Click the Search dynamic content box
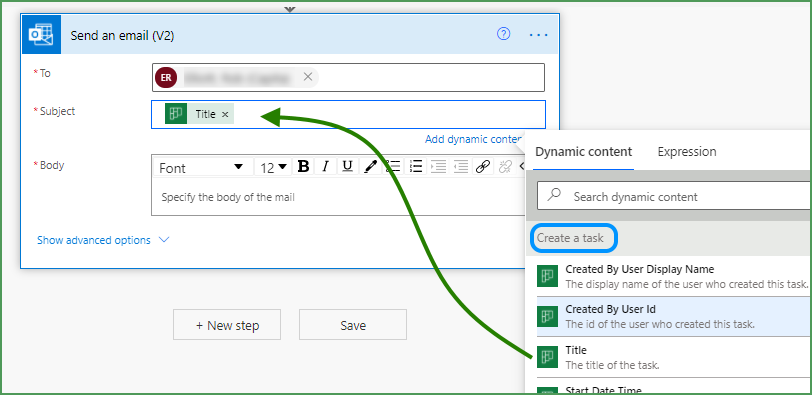The height and width of the screenshot is (395, 812). pos(674,196)
